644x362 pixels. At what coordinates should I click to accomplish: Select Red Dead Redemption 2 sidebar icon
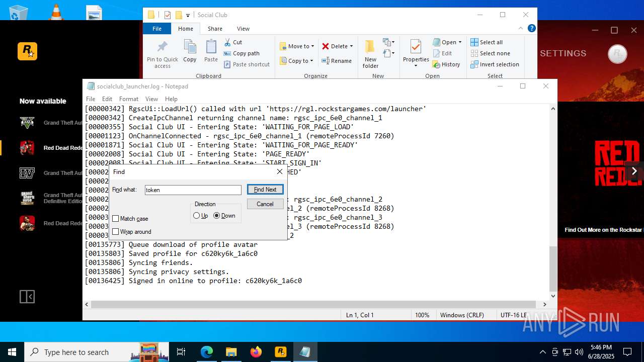(x=27, y=148)
